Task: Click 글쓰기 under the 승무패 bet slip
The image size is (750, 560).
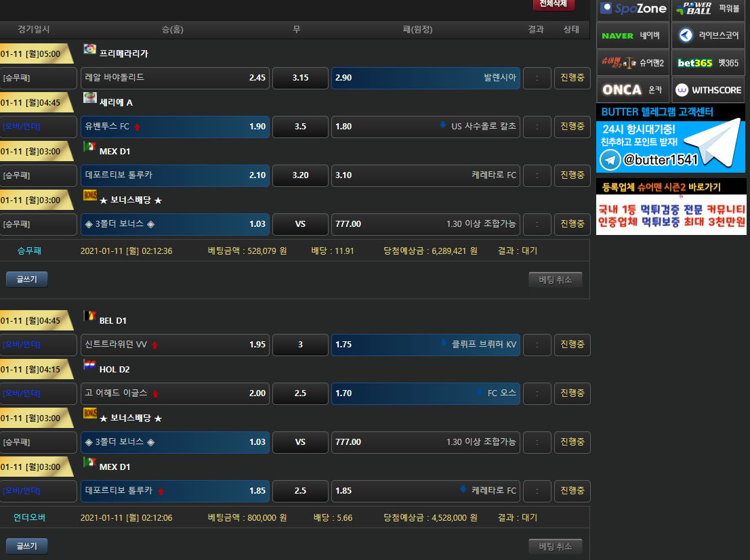Action: (x=27, y=279)
